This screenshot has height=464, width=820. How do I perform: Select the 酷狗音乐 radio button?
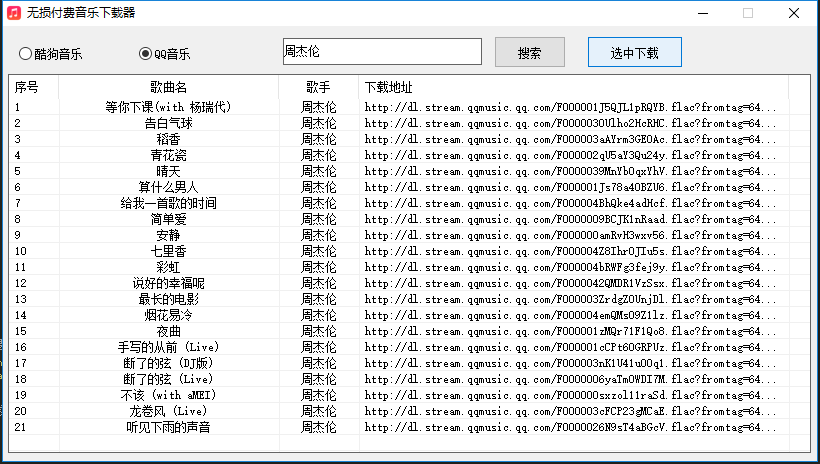tap(26, 54)
